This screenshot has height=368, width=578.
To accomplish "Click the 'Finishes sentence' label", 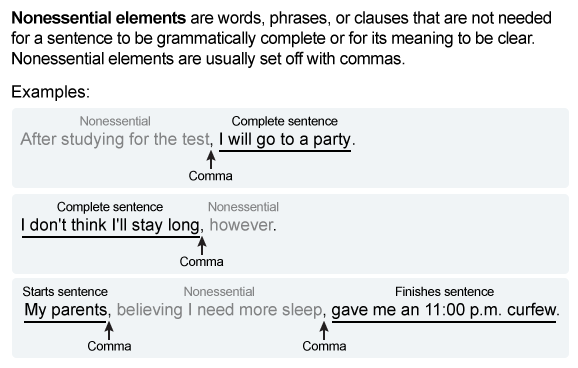I will [444, 292].
